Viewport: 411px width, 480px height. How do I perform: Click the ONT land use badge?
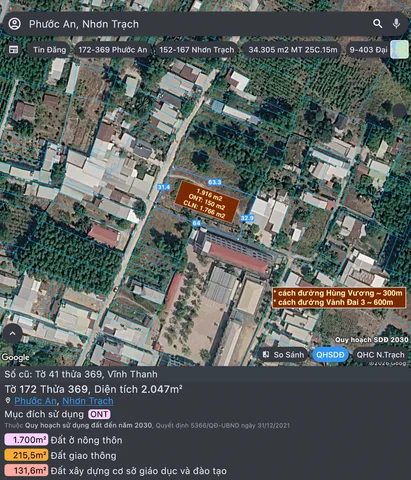[99, 414]
